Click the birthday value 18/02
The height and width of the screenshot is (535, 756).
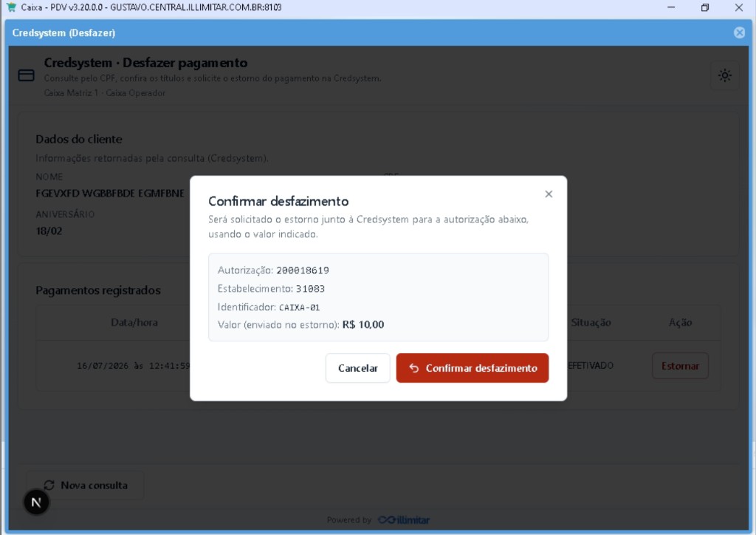coord(49,231)
